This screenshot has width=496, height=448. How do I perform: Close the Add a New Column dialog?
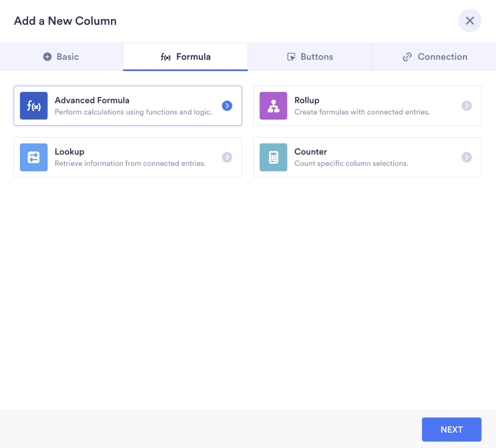(469, 21)
